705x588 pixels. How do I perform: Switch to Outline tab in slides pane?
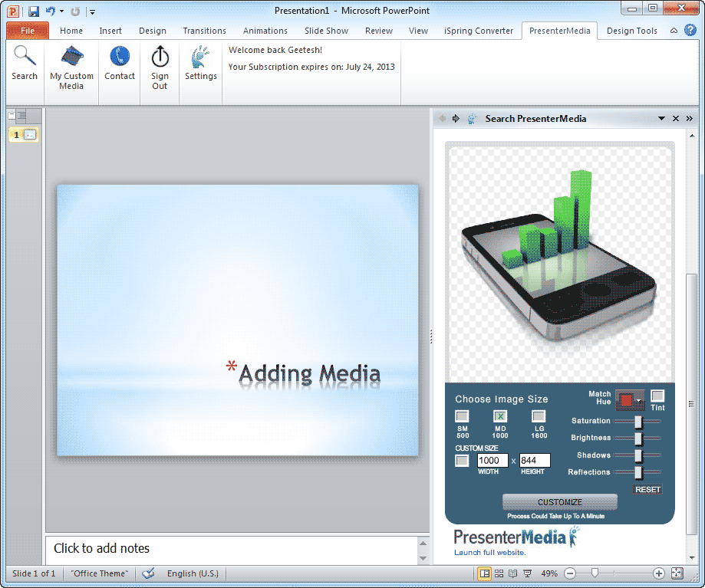(21, 116)
